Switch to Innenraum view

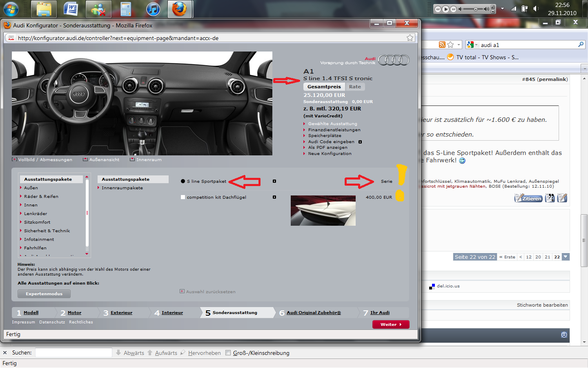point(146,159)
